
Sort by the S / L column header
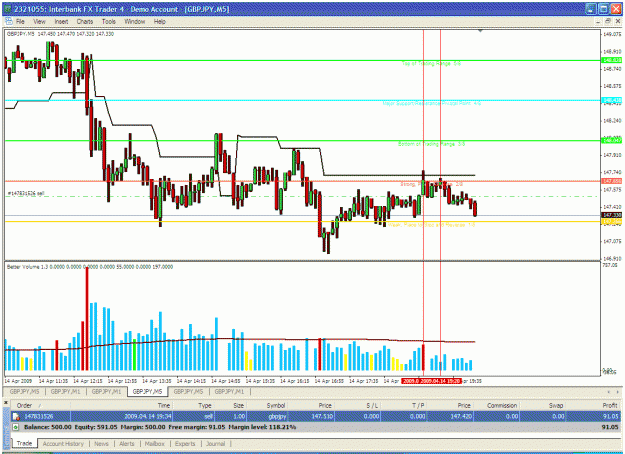pos(360,405)
